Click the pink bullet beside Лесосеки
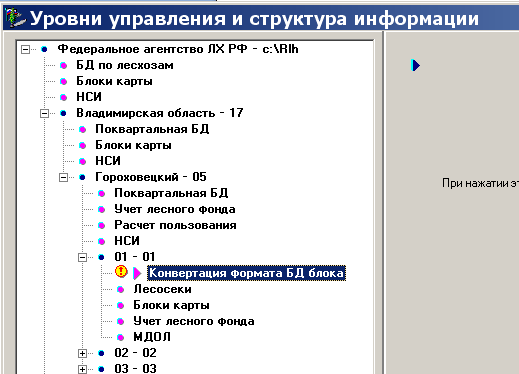 pyautogui.click(x=121, y=290)
